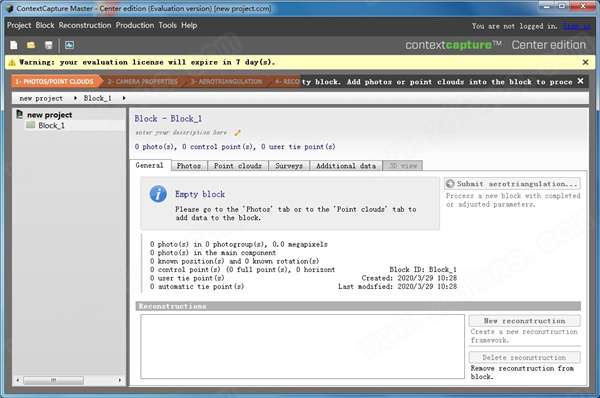Click the New project toolbar icon

pyautogui.click(x=14, y=45)
